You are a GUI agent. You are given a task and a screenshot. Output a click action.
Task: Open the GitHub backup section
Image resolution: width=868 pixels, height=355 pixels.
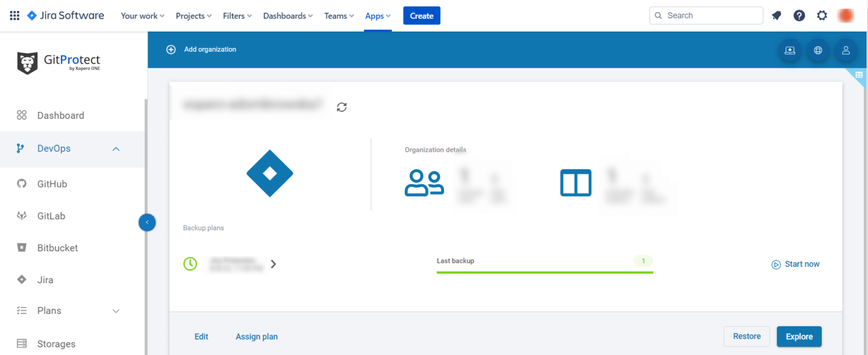(53, 183)
